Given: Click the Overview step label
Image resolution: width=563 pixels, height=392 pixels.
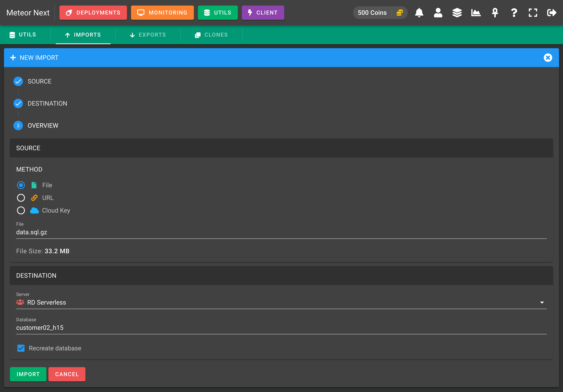Looking at the screenshot, I should pos(43,125).
